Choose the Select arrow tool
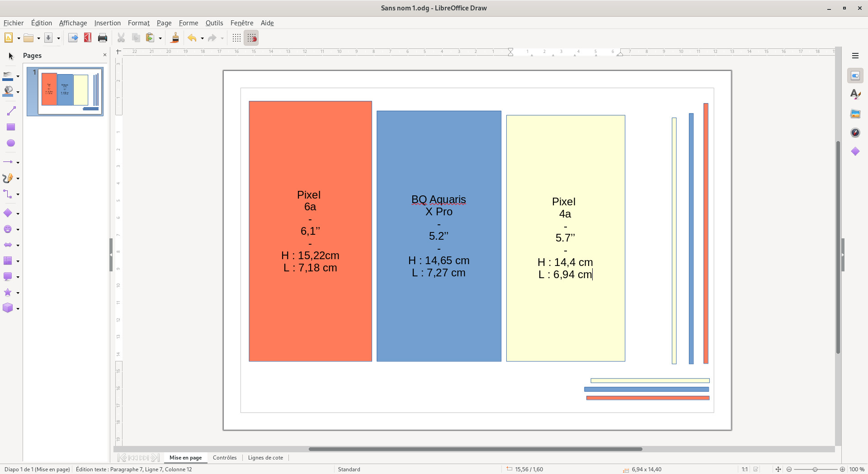 [x=11, y=56]
